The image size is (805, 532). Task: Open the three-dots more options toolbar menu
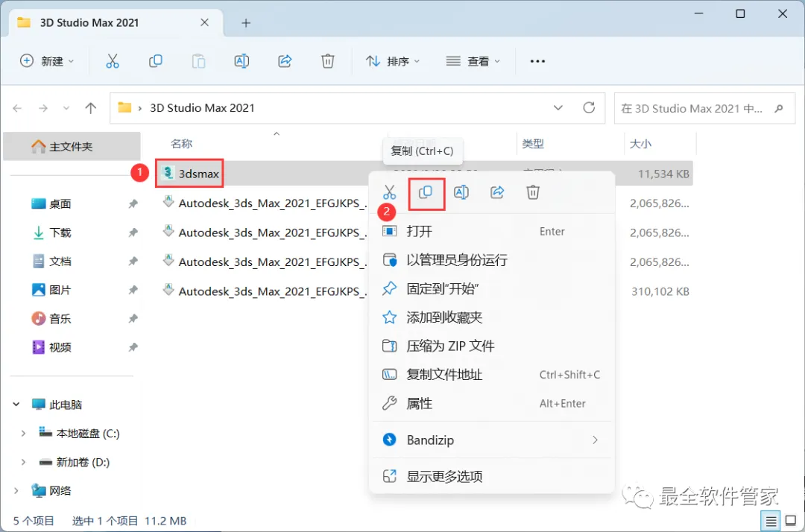pyautogui.click(x=537, y=61)
